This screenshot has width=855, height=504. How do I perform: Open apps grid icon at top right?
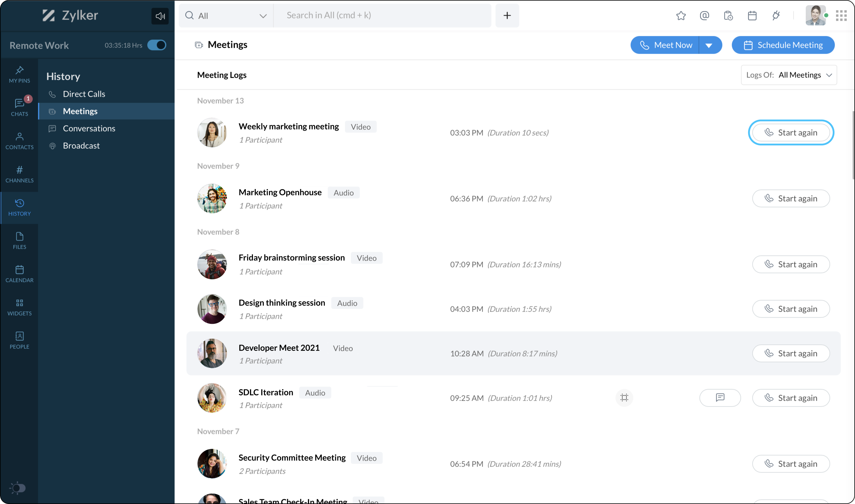click(x=841, y=16)
